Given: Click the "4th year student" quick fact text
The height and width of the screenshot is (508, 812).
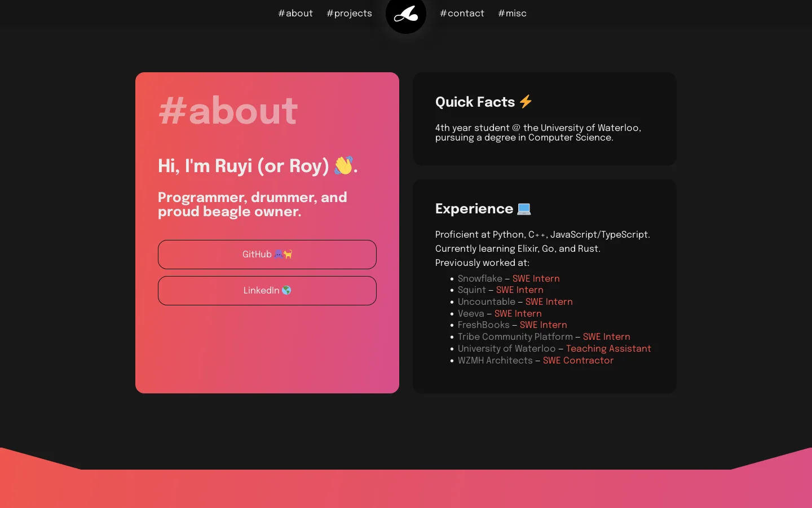Looking at the screenshot, I should pyautogui.click(x=539, y=133).
